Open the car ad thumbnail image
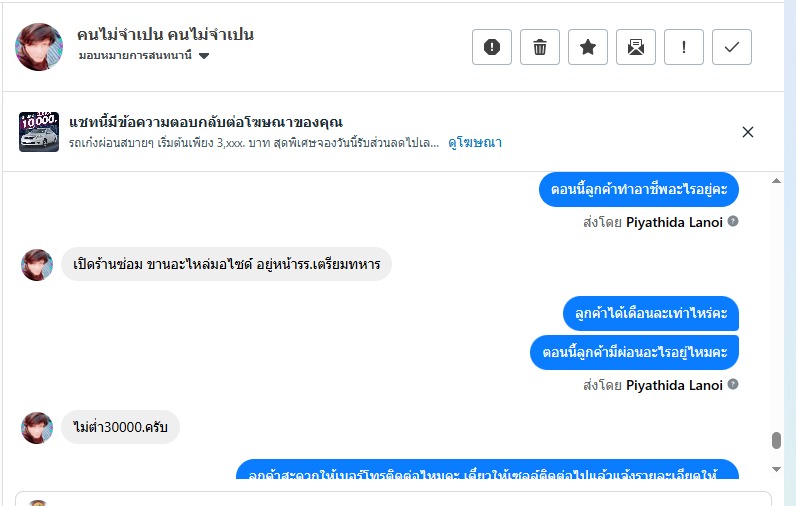Image resolution: width=796 pixels, height=506 pixels. coord(39,132)
